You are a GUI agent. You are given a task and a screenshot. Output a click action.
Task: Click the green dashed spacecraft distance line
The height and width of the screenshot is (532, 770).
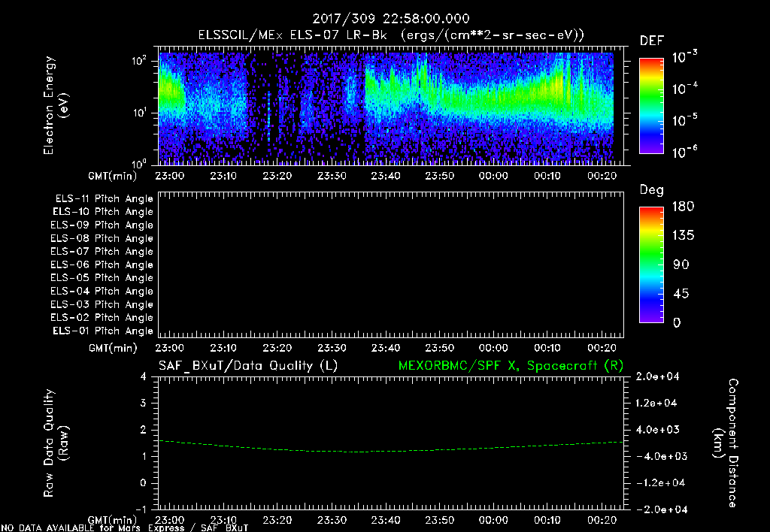tap(390, 447)
